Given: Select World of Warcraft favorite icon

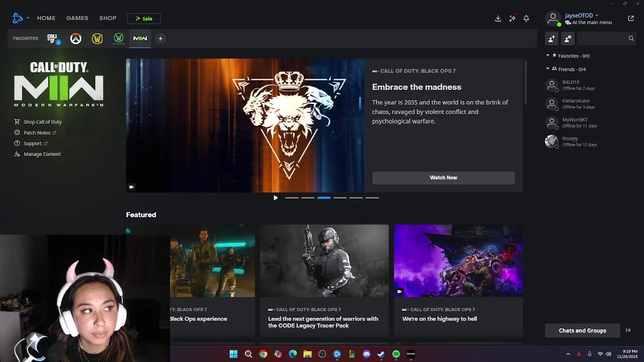Looking at the screenshot, I should point(97,39).
